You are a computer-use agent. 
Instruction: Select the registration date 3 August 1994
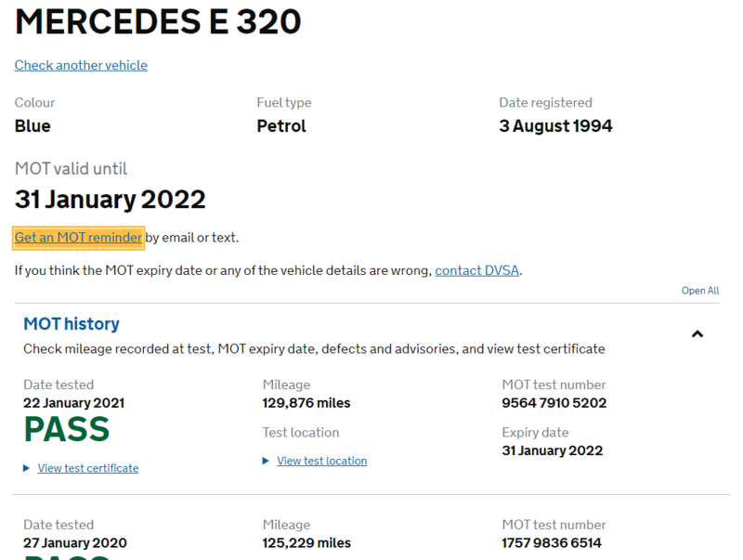[x=555, y=126]
